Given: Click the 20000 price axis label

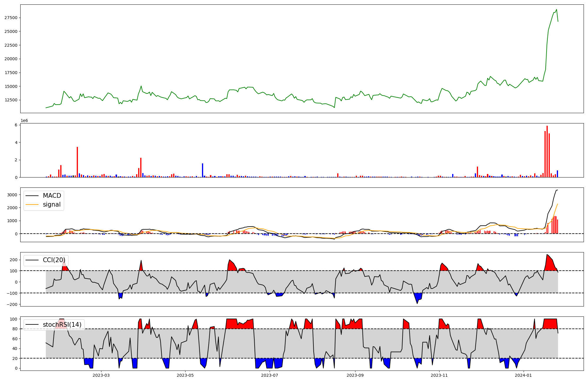Looking at the screenshot, I should click(x=11, y=59).
